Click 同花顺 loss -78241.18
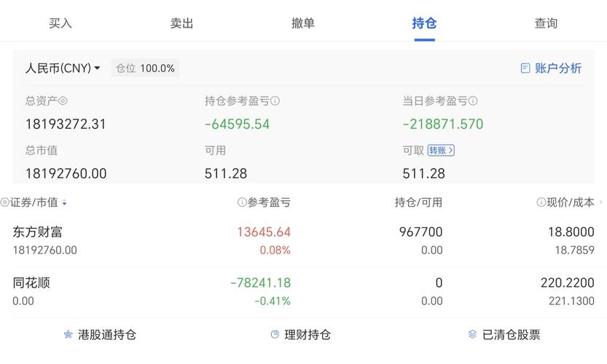The height and width of the screenshot is (364, 607). click(261, 282)
